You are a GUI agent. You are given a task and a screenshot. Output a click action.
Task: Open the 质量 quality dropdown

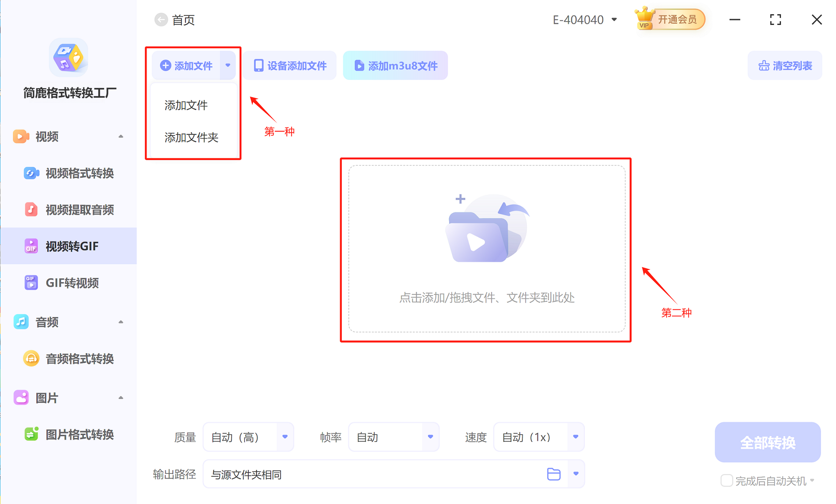284,437
